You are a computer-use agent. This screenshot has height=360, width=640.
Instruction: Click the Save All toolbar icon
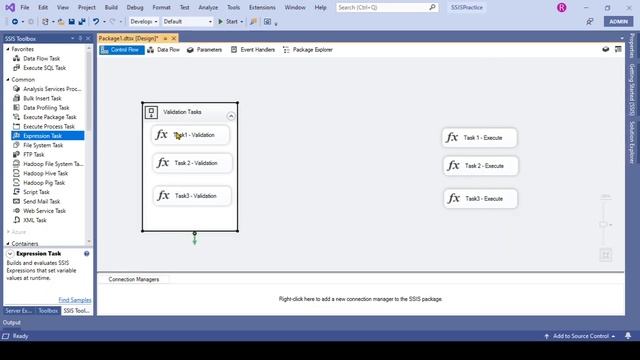pos(82,22)
